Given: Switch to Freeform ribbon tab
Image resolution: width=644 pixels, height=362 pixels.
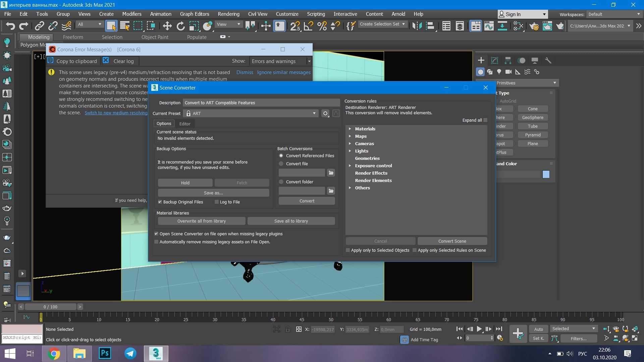Looking at the screenshot, I should pos(73,37).
